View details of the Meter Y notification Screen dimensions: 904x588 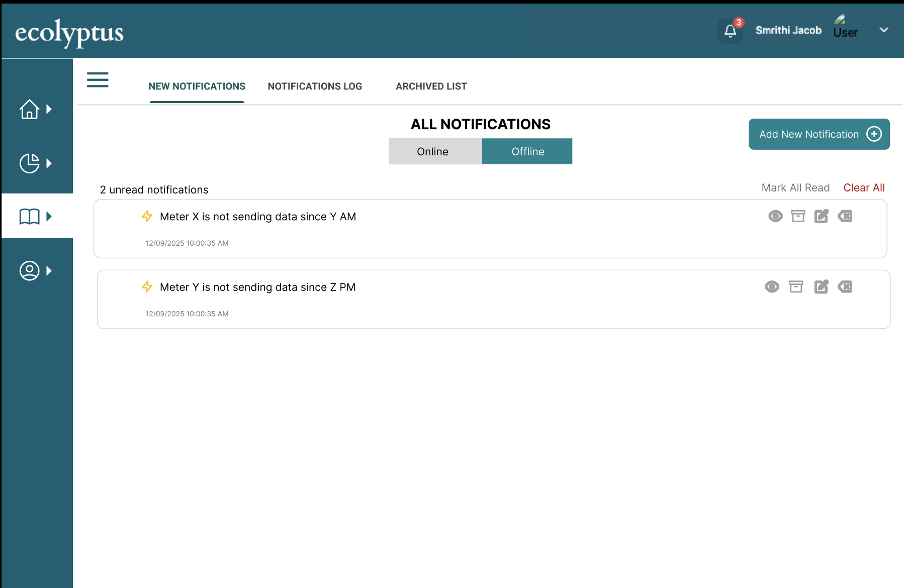[772, 286]
